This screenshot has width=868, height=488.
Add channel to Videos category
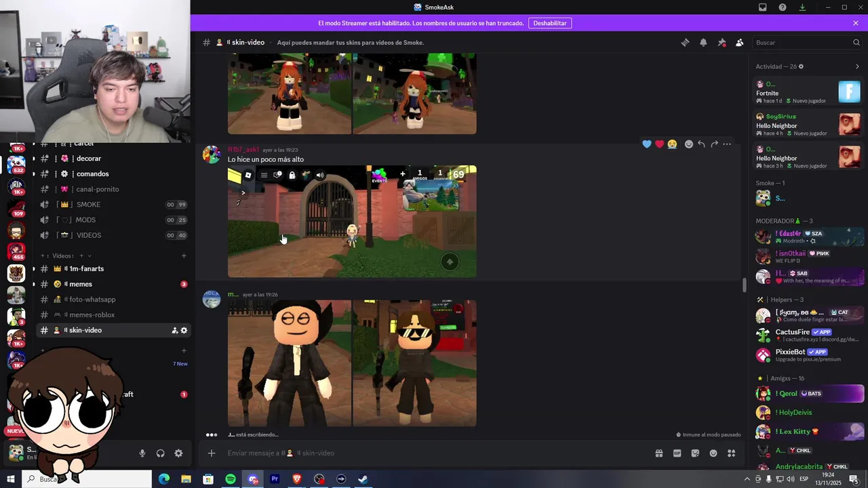(184, 256)
